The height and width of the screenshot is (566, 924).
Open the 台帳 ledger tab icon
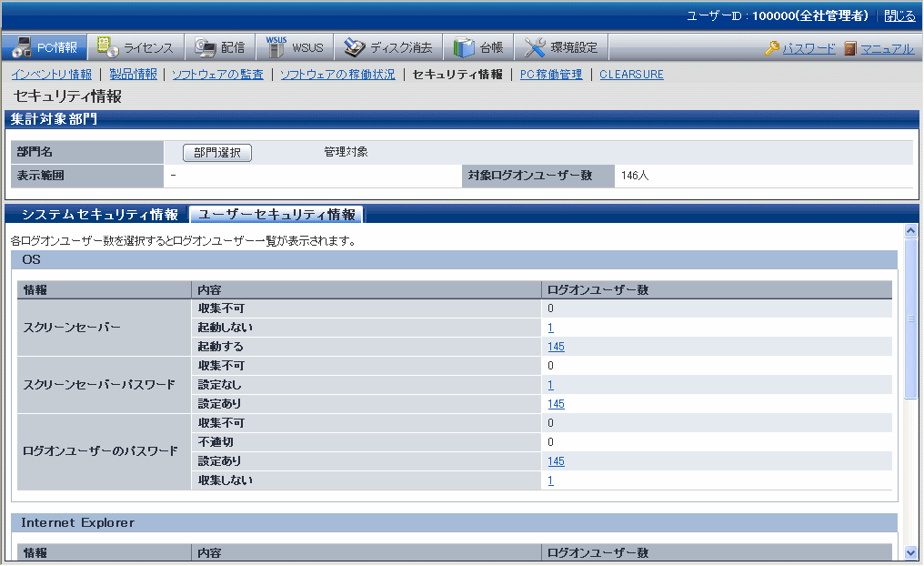tap(464, 47)
